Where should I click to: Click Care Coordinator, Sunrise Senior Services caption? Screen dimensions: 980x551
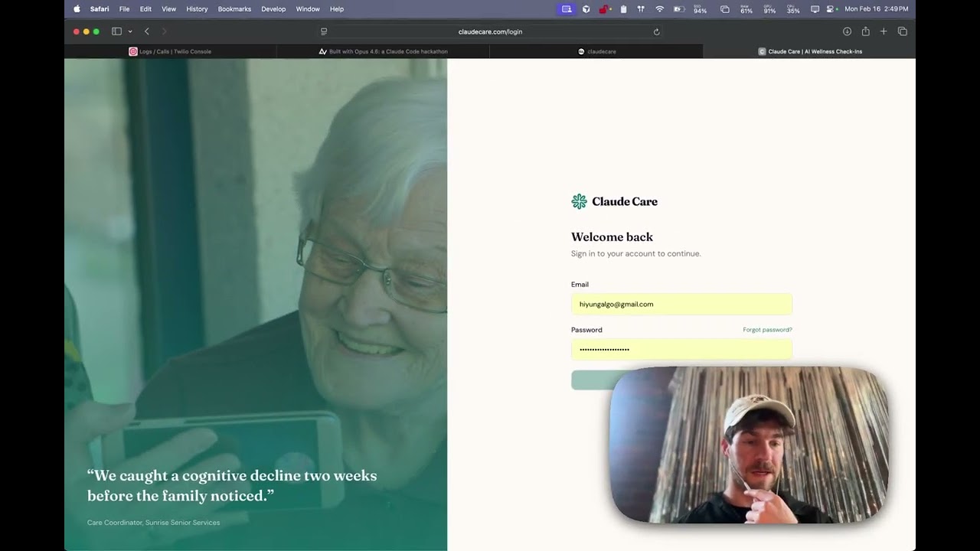pyautogui.click(x=153, y=523)
